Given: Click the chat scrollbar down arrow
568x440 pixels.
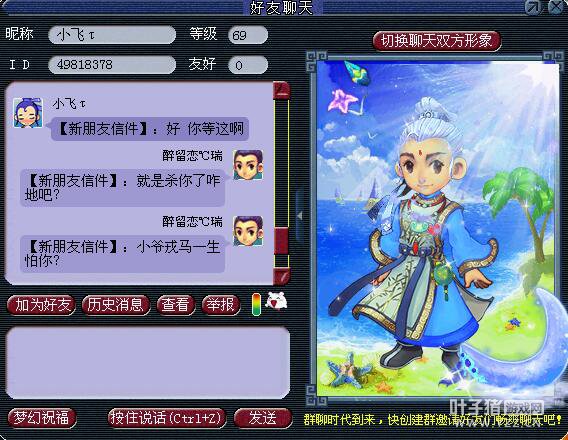Looking at the screenshot, I should pos(281,276).
